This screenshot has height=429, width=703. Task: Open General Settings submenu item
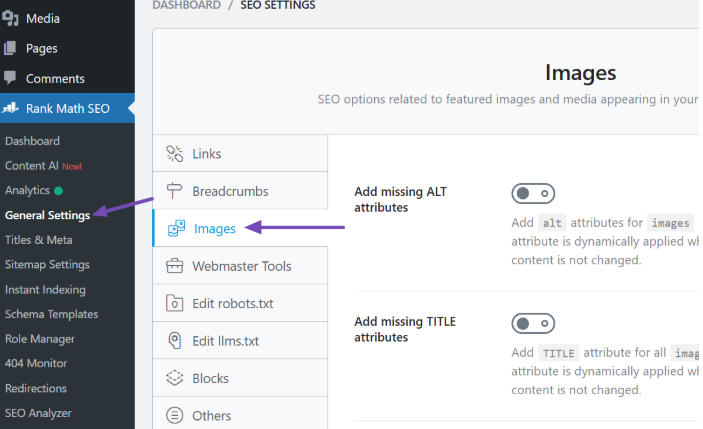48,215
